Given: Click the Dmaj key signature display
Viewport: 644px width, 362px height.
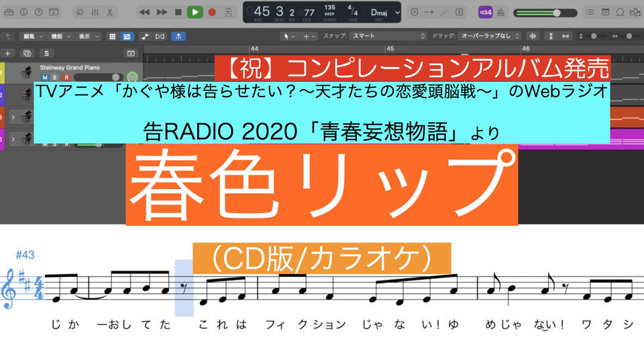Looking at the screenshot, I should pyautogui.click(x=378, y=12).
